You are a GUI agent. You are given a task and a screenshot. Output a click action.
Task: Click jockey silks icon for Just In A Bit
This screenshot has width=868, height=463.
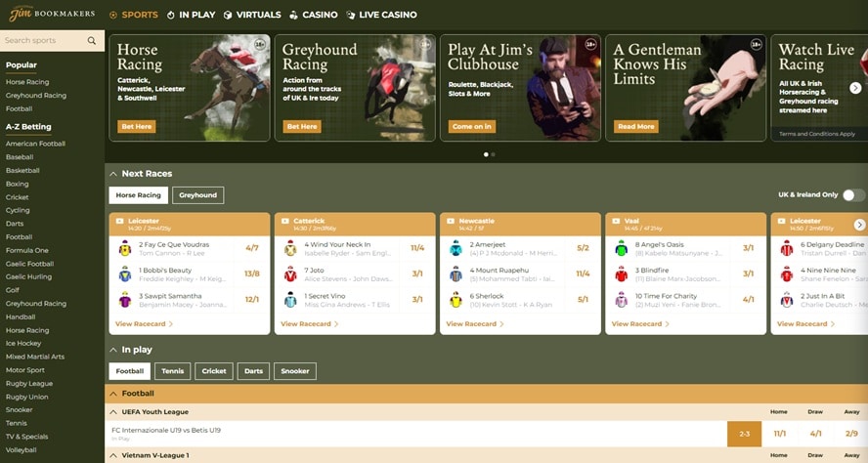787,300
